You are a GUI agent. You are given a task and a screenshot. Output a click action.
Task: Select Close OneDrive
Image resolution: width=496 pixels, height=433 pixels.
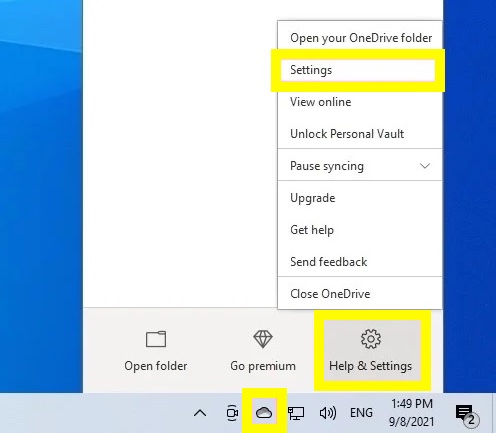pos(360,294)
